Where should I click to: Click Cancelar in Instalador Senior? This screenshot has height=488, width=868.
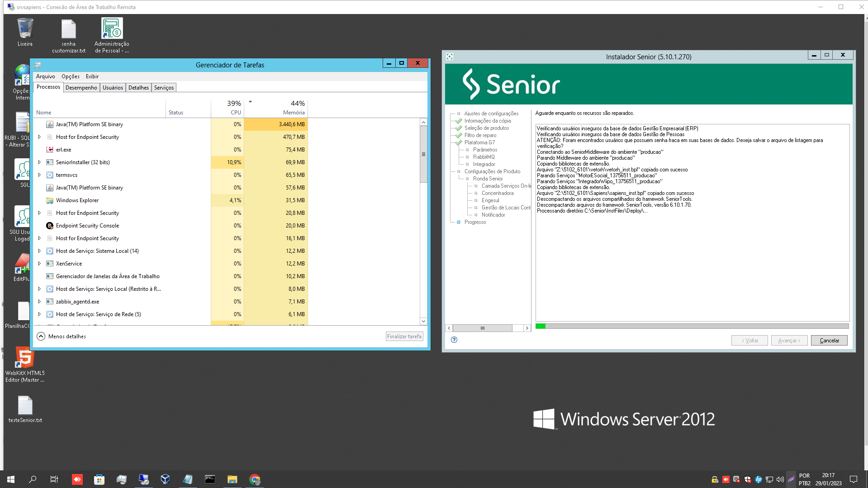[x=829, y=341]
